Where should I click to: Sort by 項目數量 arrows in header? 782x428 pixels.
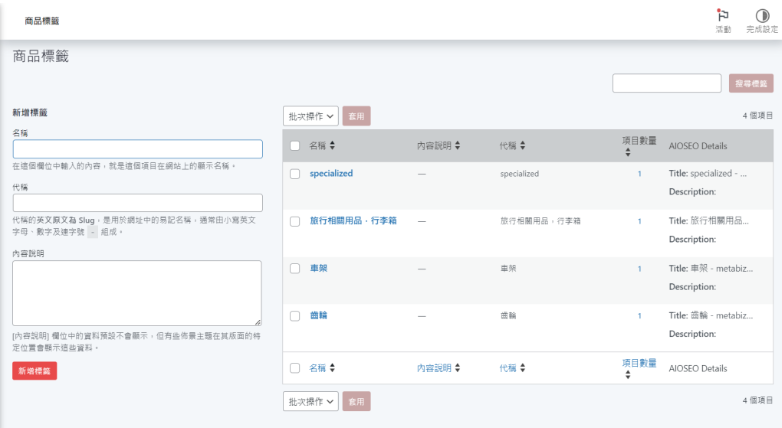(627, 153)
